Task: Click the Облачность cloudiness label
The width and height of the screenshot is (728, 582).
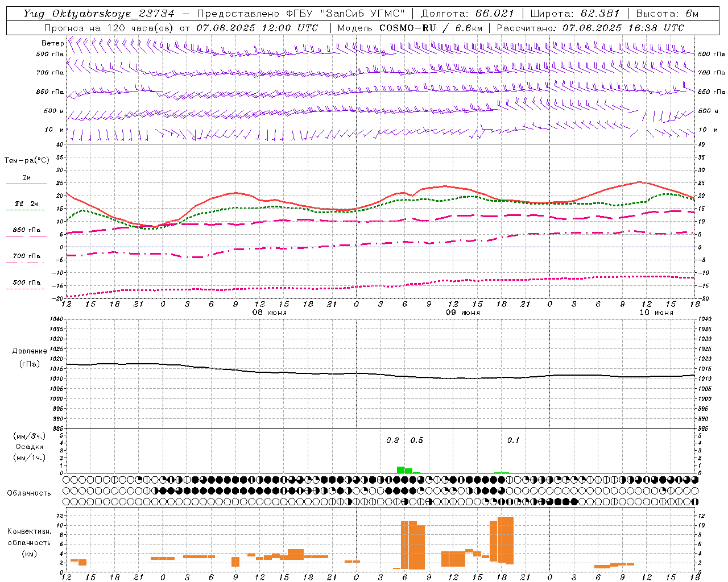Action: [29, 493]
